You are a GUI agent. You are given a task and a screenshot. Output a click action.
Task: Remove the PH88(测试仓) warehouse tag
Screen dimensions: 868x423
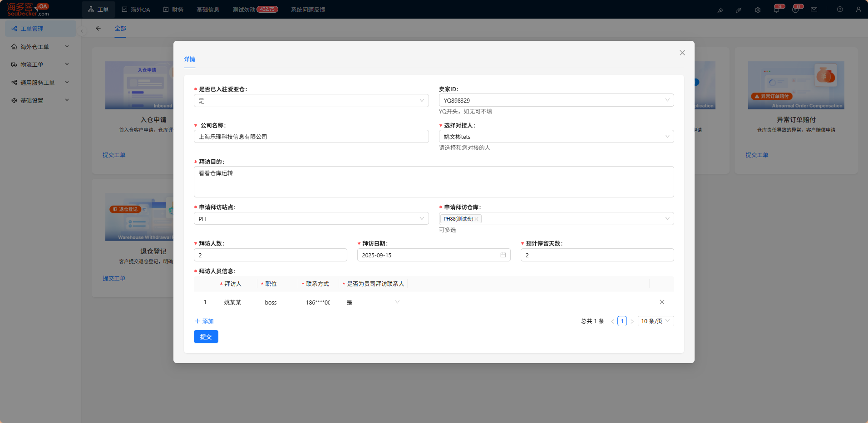pyautogui.click(x=476, y=219)
